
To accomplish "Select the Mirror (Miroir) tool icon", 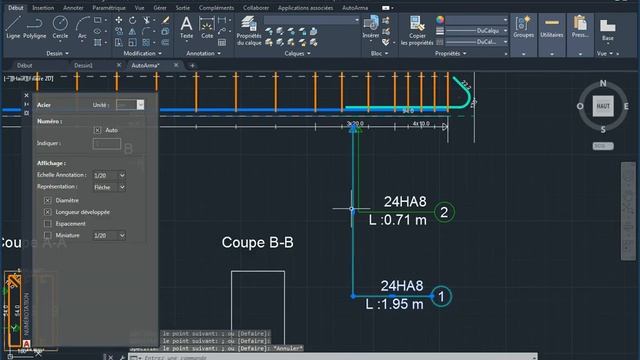I will [133, 31].
